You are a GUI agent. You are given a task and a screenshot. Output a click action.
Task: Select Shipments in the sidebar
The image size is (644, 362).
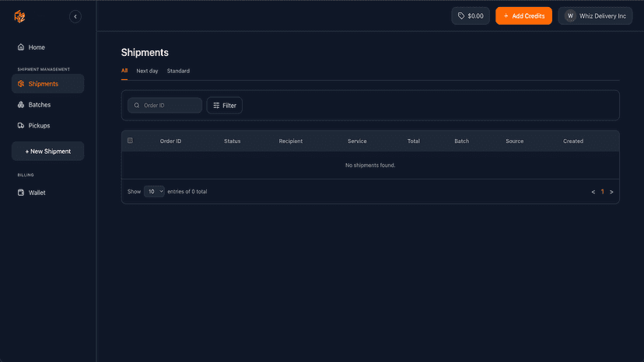point(47,84)
